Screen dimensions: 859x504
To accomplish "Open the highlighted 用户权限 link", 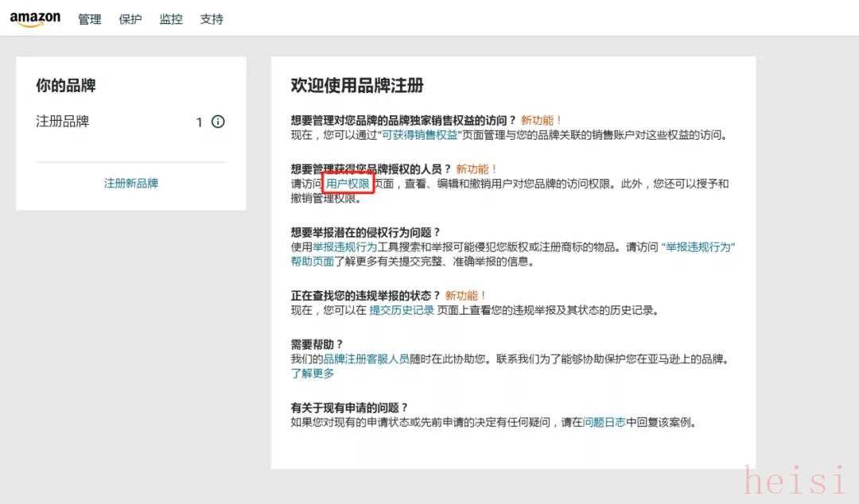I will click(348, 184).
